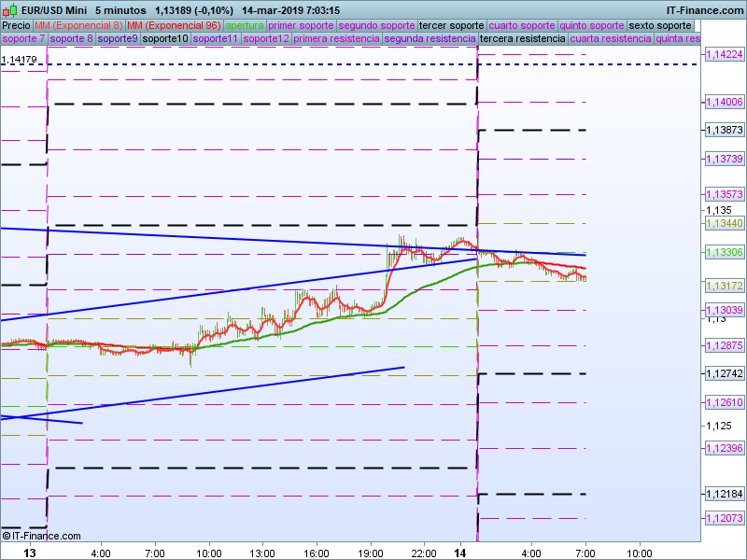Click the 1,14224 price label on axis

[724, 55]
